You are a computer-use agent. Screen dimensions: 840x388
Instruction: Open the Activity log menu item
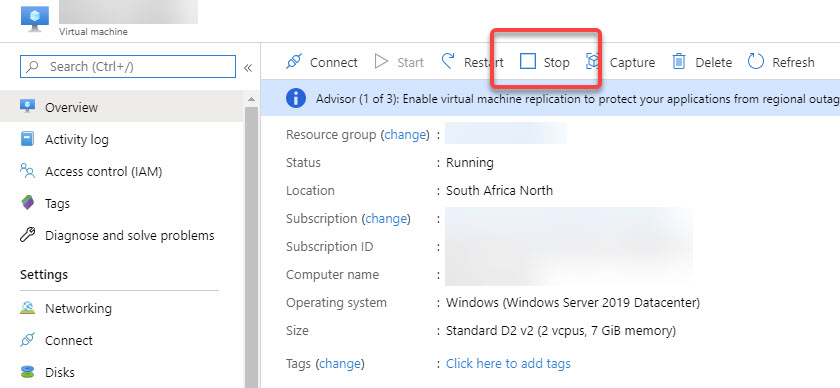coord(122,139)
